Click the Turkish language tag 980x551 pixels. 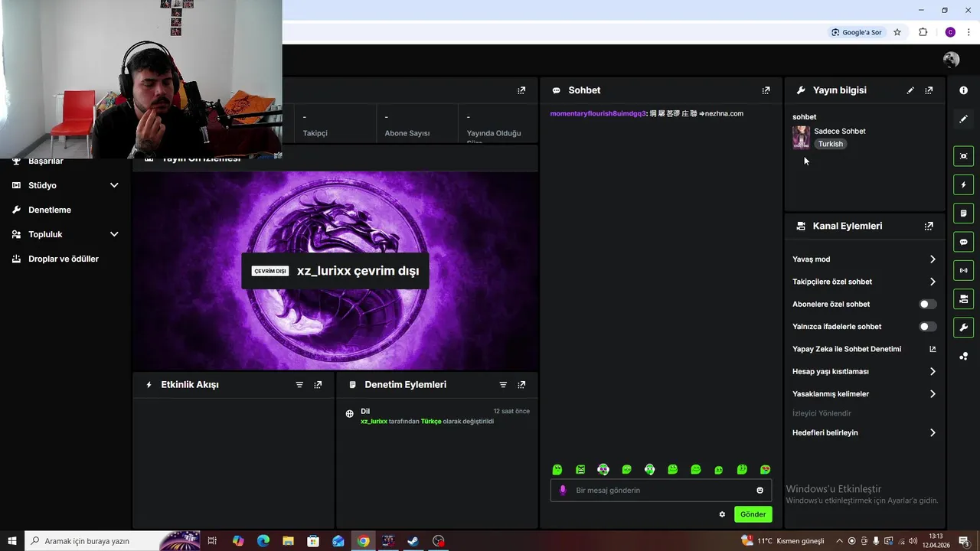(x=830, y=144)
